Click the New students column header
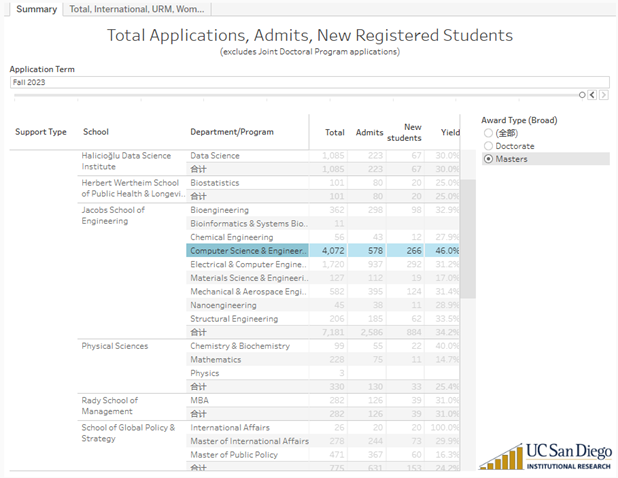This screenshot has height=478, width=618. [404, 132]
